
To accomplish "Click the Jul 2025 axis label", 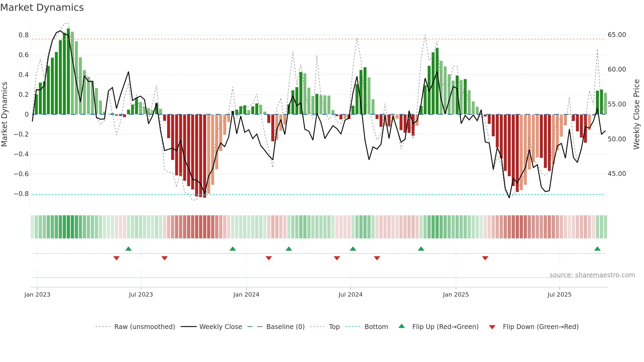I will [x=559, y=294].
